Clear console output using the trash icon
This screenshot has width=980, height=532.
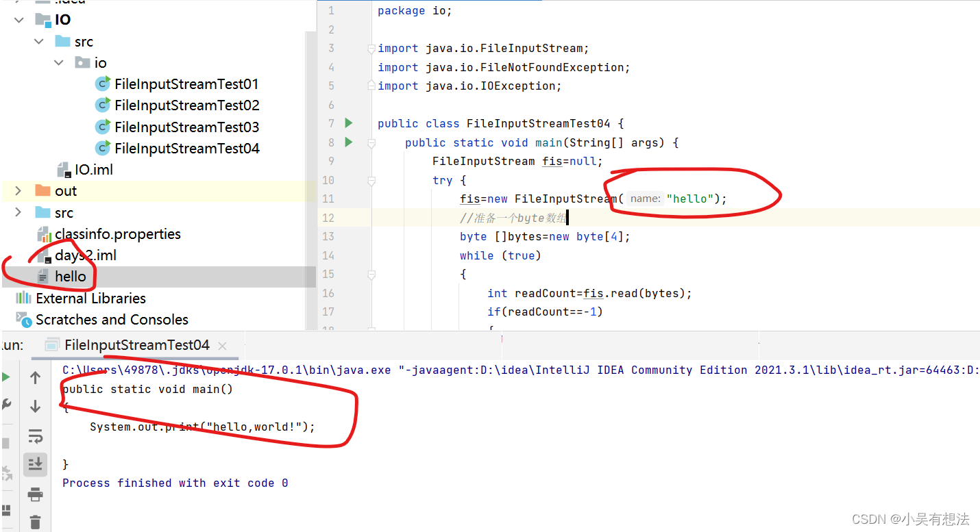coord(35,522)
